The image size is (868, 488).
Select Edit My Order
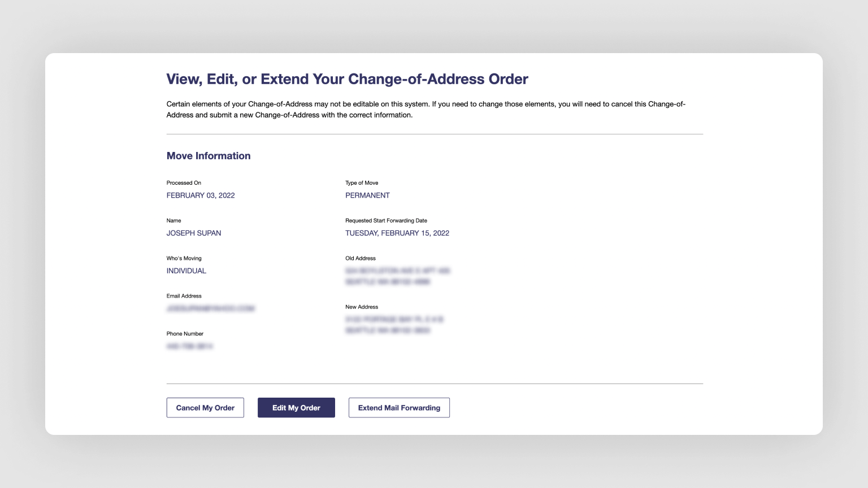(x=296, y=407)
